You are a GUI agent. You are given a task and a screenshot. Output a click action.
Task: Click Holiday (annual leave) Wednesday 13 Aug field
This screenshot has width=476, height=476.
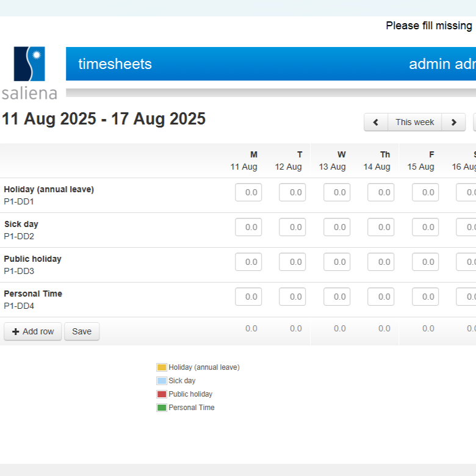tap(337, 192)
